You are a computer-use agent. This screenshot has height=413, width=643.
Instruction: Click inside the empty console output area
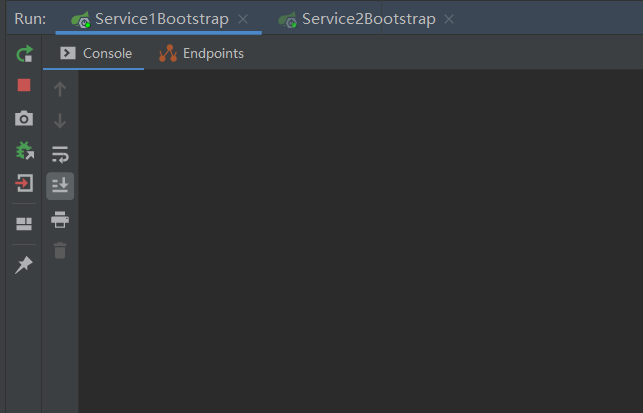point(360,240)
